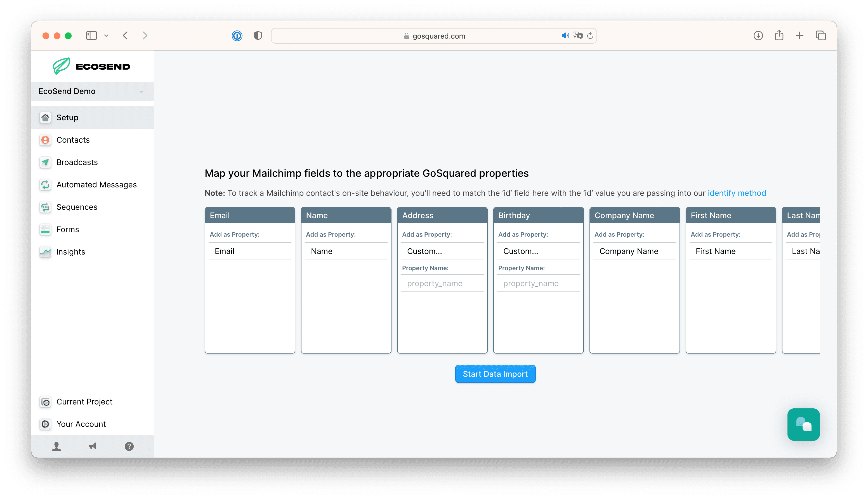
Task: Open the live chat widget
Action: [x=803, y=424]
